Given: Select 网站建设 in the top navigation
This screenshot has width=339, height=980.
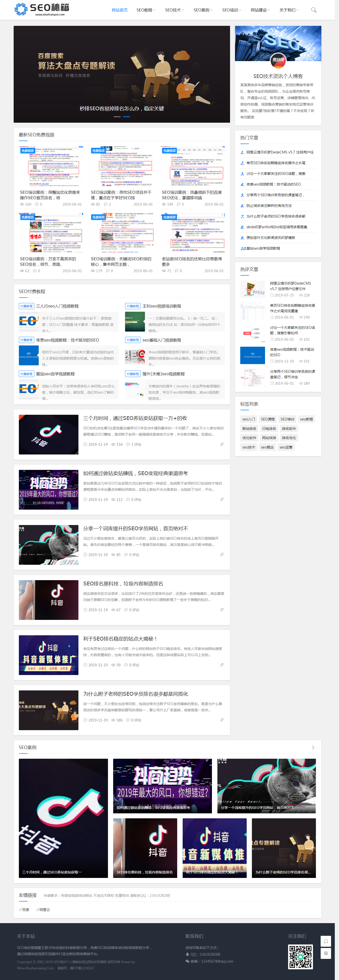Looking at the screenshot, I should tap(260, 10).
